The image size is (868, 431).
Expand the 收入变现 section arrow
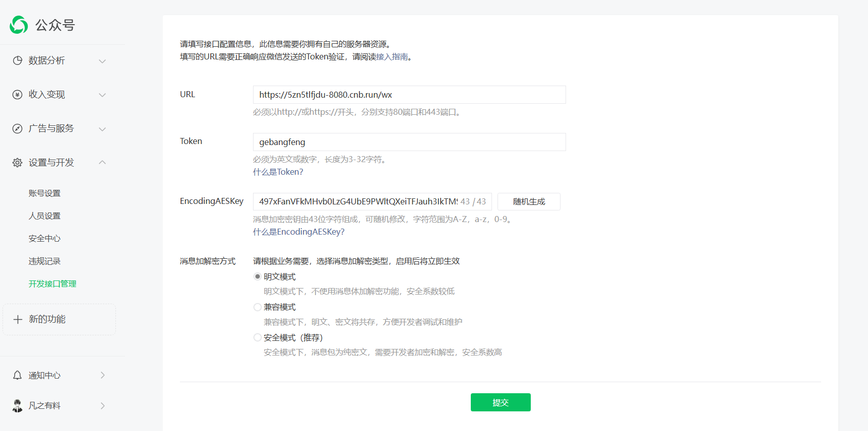coord(102,95)
